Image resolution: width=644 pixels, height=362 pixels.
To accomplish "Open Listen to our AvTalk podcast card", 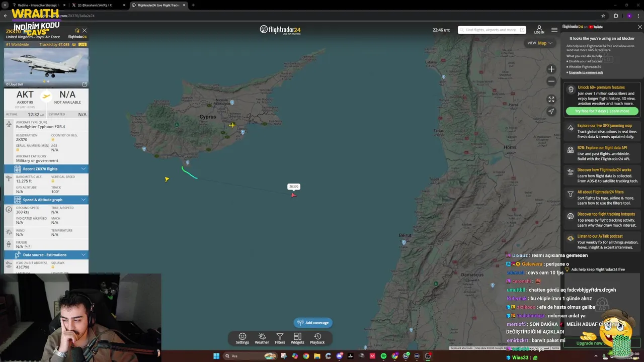I will point(602,242).
